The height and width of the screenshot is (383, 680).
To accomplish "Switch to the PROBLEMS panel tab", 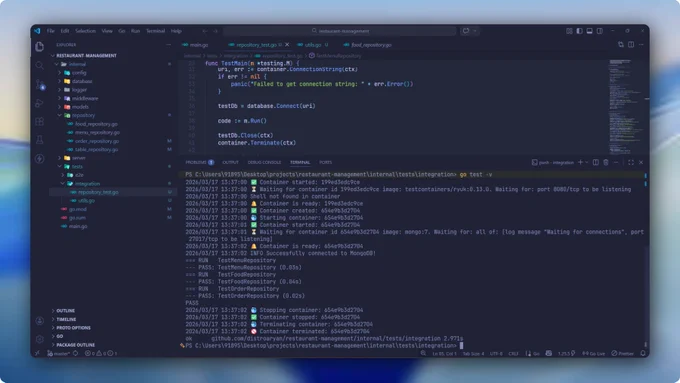I will point(199,162).
